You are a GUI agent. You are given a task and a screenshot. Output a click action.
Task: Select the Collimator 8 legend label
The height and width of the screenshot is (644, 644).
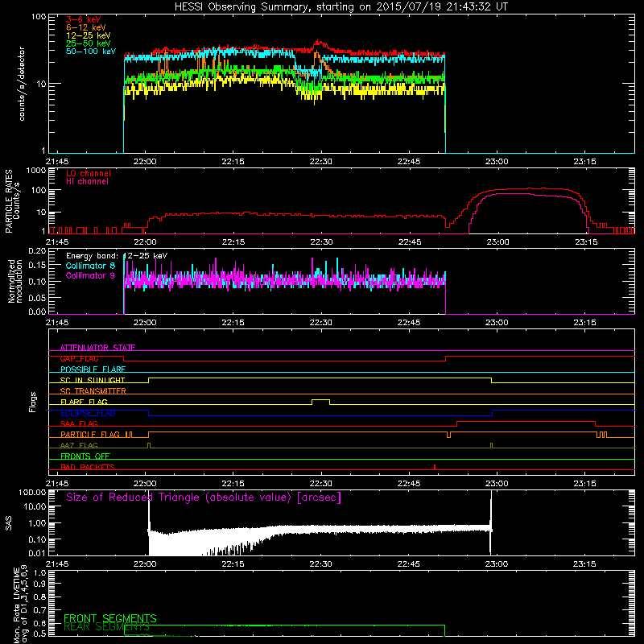click(x=90, y=266)
